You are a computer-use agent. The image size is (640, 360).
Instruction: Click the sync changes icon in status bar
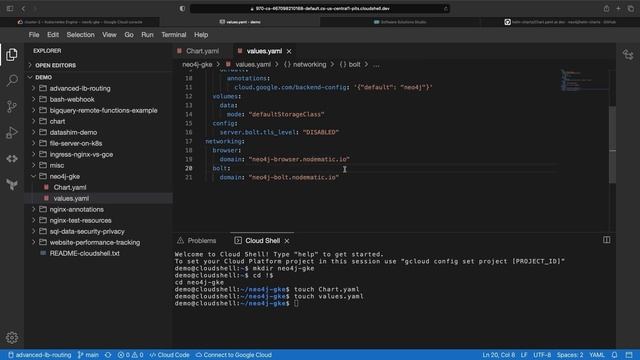pyautogui.click(x=108, y=355)
